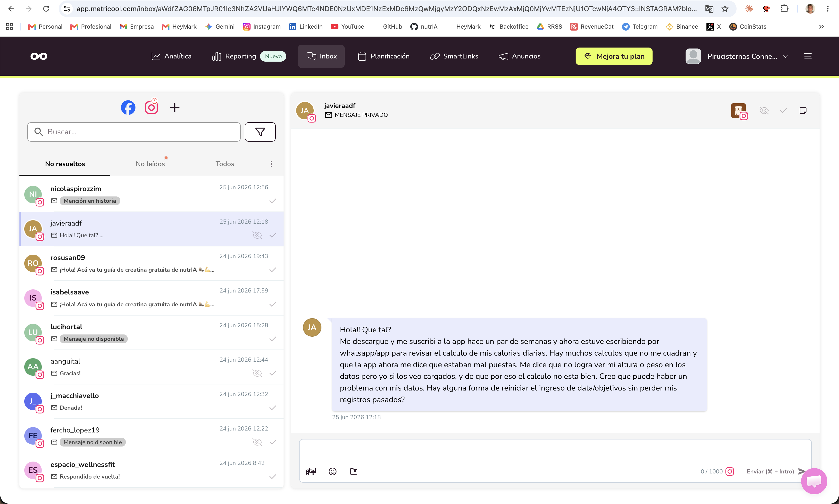Select the Instagram inbox icon

coord(152,108)
